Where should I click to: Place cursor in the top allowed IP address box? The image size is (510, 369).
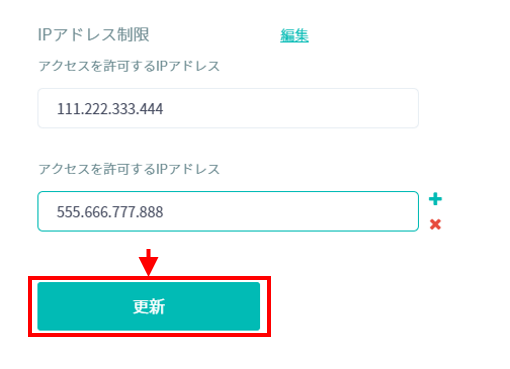228,108
